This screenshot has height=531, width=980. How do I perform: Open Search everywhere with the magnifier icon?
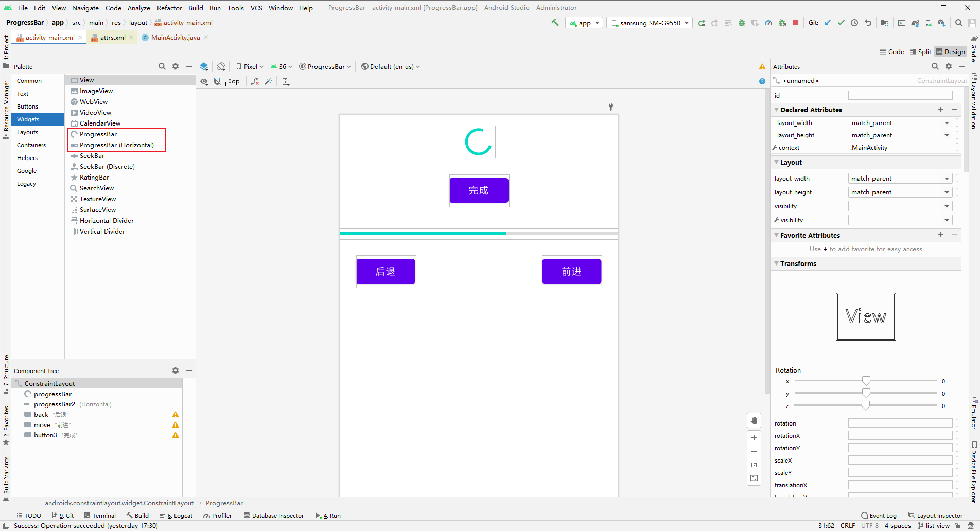(959, 23)
